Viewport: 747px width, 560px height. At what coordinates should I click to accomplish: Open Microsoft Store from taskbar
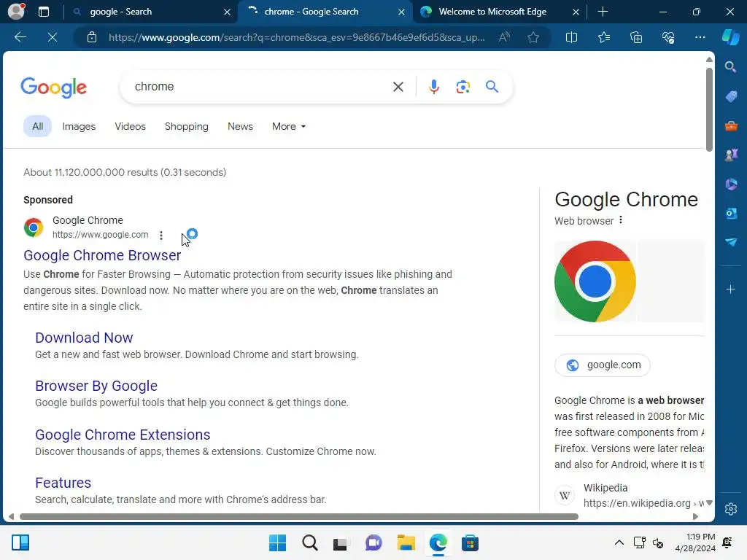tap(470, 542)
